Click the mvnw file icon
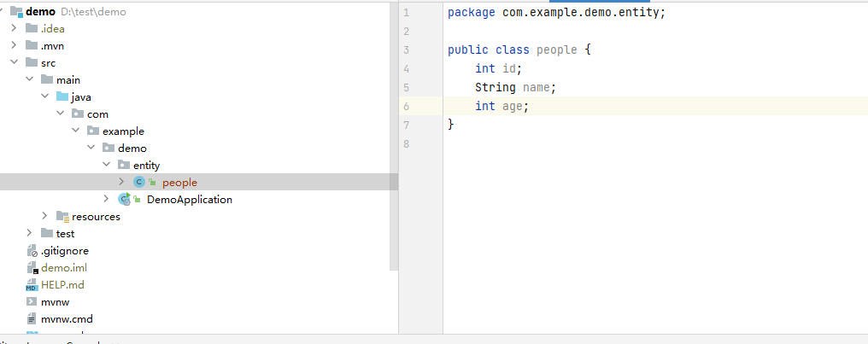The image size is (868, 344). 32,302
